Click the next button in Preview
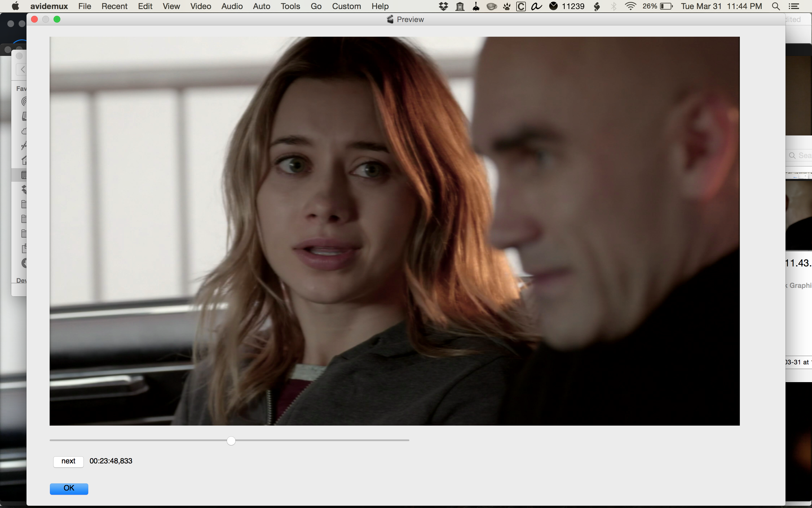Viewport: 812px width, 508px height. (x=69, y=461)
